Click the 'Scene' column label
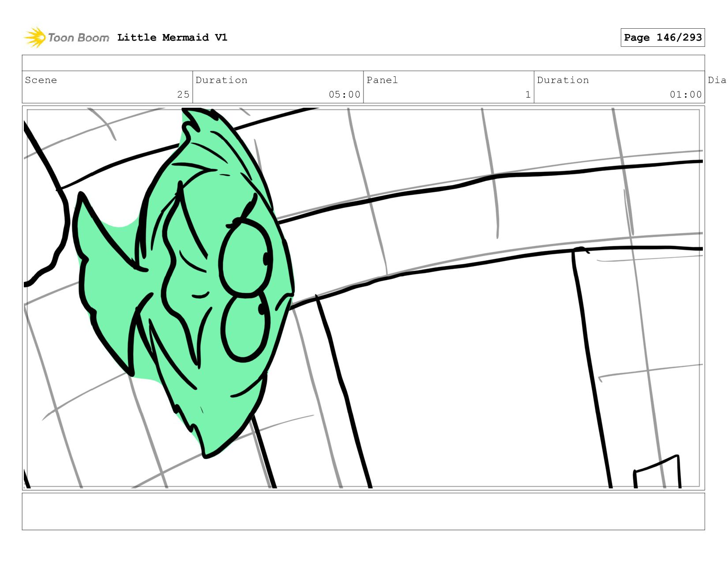Image resolution: width=728 pixels, height=563 pixels. [41, 80]
